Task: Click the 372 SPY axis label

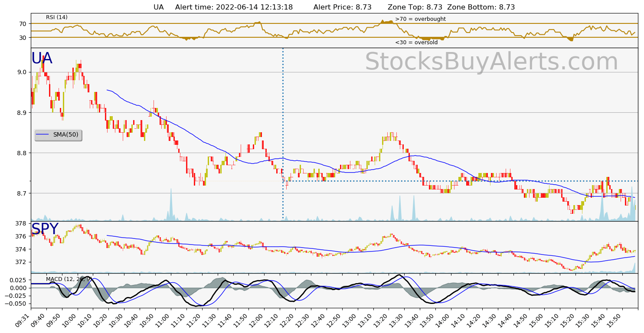Action: point(21,262)
